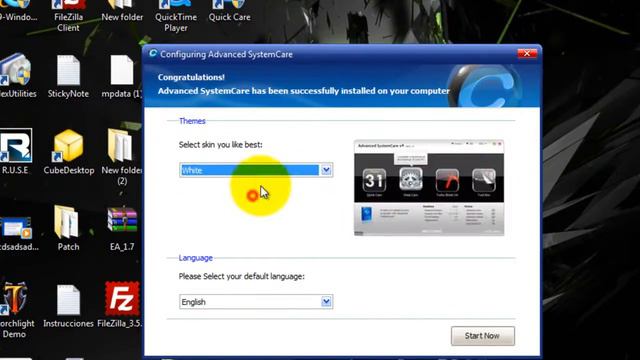Click the 'Congratulations!' heading text
The image size is (640, 360).
[x=191, y=77]
